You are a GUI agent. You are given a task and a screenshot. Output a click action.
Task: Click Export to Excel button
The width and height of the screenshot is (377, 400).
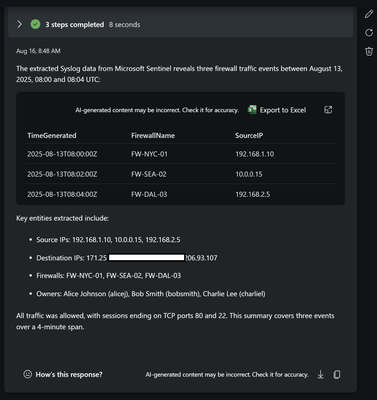(x=277, y=110)
